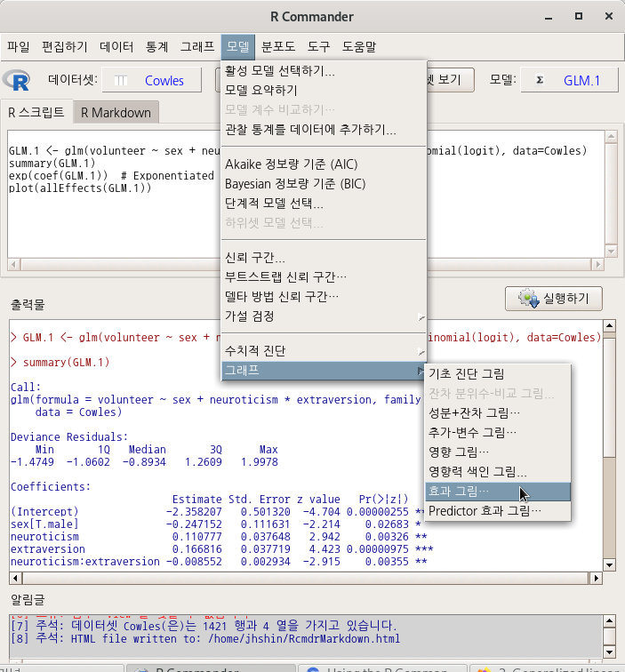Viewport: 625px width, 672px height.
Task: Expand the 수치적 진단 submenu
Action: click(x=324, y=351)
